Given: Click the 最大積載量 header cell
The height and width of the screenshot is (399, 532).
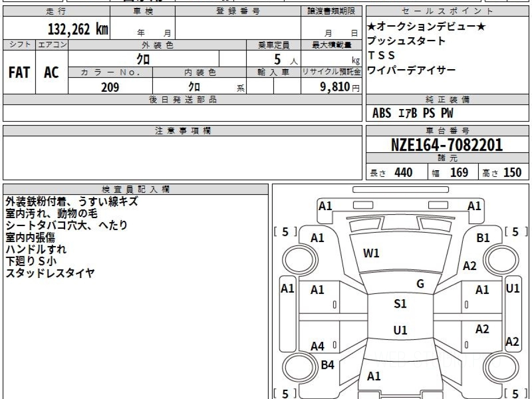Looking at the screenshot, I should [331, 45].
